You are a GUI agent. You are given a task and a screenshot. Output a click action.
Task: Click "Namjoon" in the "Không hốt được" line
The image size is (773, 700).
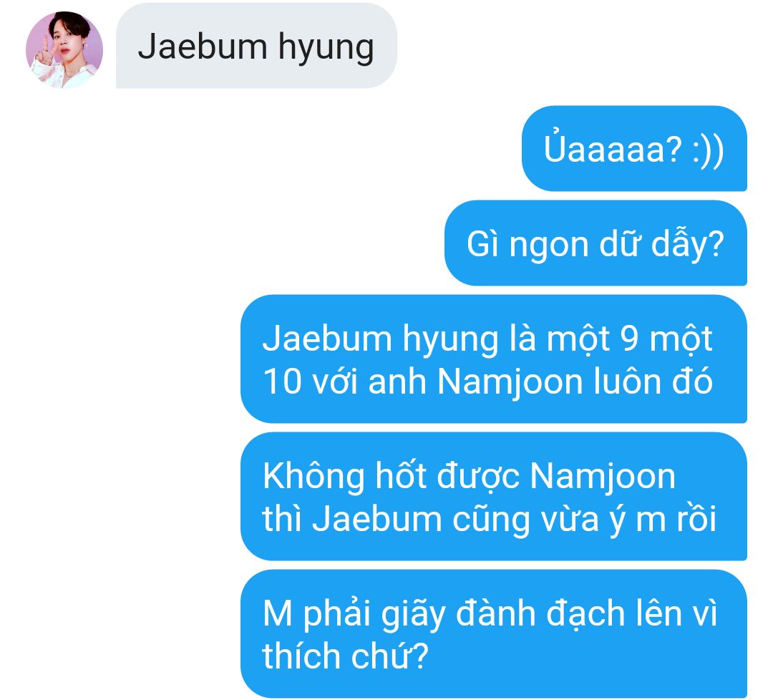coord(603,477)
